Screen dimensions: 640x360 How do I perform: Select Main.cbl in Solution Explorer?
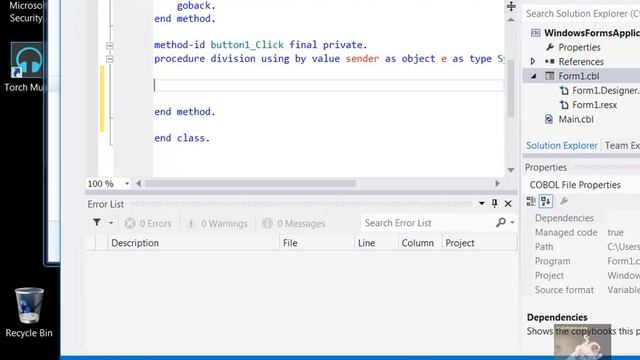(576, 119)
